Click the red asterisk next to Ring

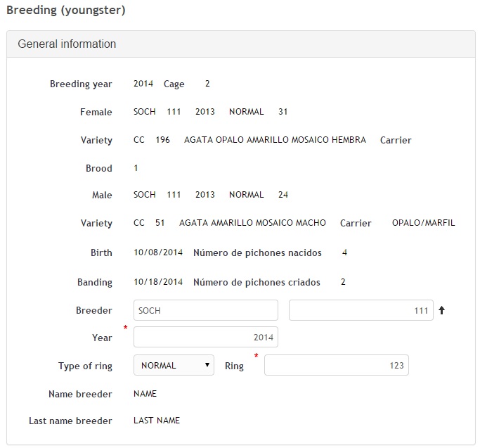tap(257, 357)
